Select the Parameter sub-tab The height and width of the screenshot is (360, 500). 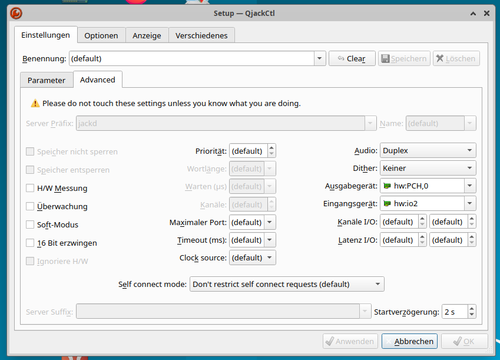coord(46,80)
